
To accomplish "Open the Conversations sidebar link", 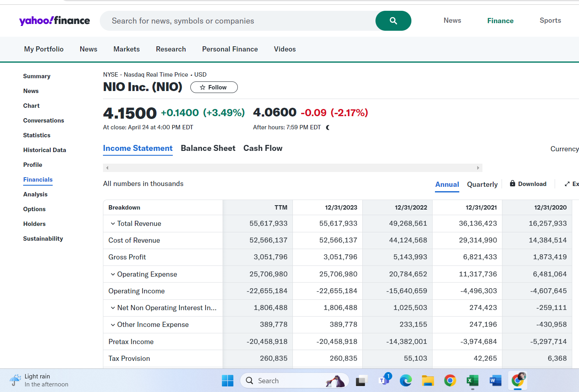I will tap(43, 121).
